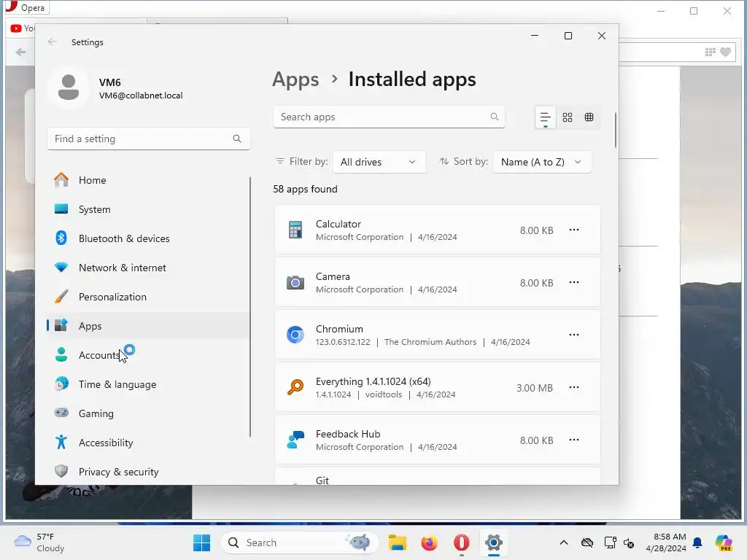This screenshot has width=747, height=560.
Task: Click the Personalization paintbrush icon
Action: [x=61, y=296]
